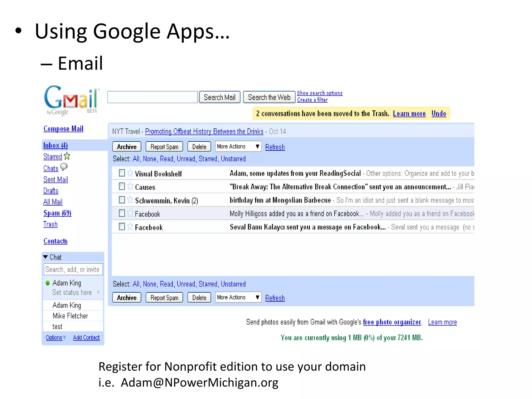Click the top Archive button
The width and height of the screenshot is (532, 399).
tap(127, 147)
